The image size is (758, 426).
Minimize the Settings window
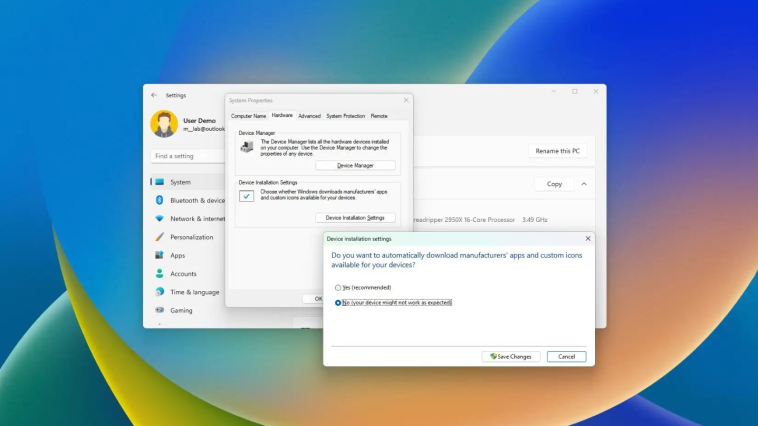tap(554, 91)
